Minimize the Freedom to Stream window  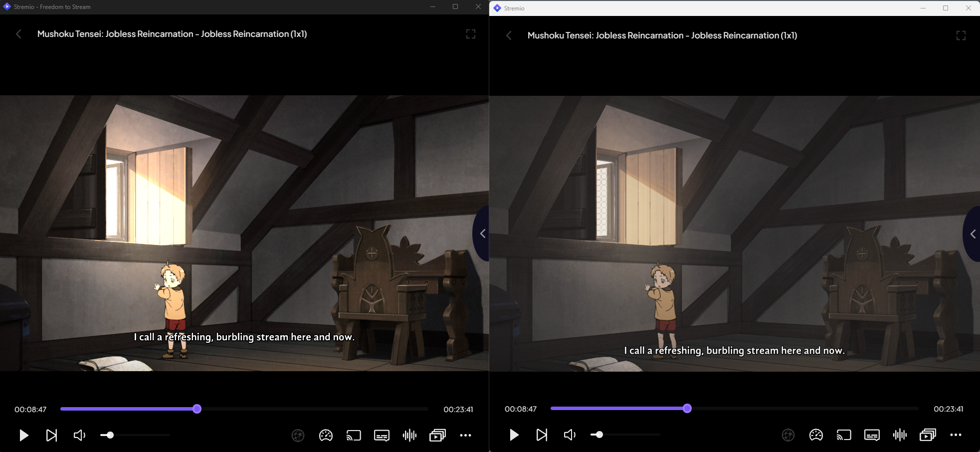433,7
